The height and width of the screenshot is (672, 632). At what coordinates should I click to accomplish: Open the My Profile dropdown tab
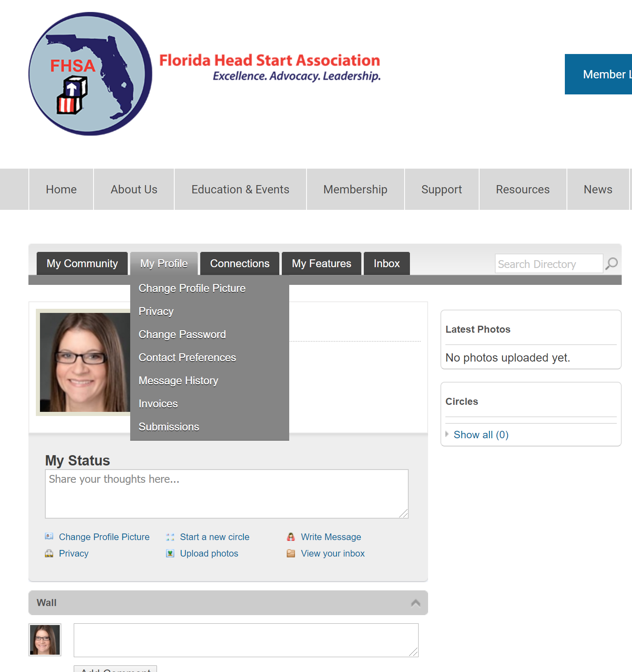coord(164,263)
